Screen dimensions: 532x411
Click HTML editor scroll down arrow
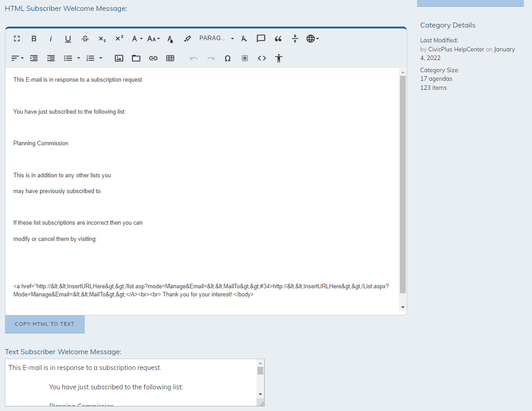[x=403, y=307]
